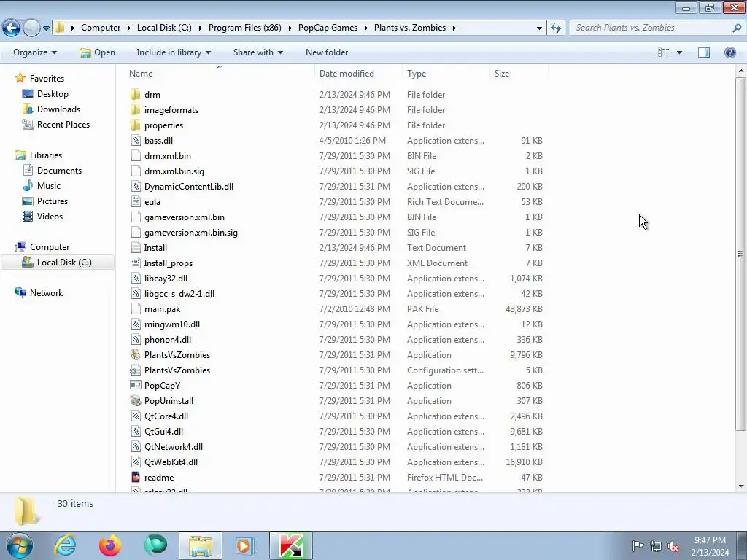This screenshot has height=560, width=747.
Task: Select the PopUninstall application icon
Action: (135, 400)
